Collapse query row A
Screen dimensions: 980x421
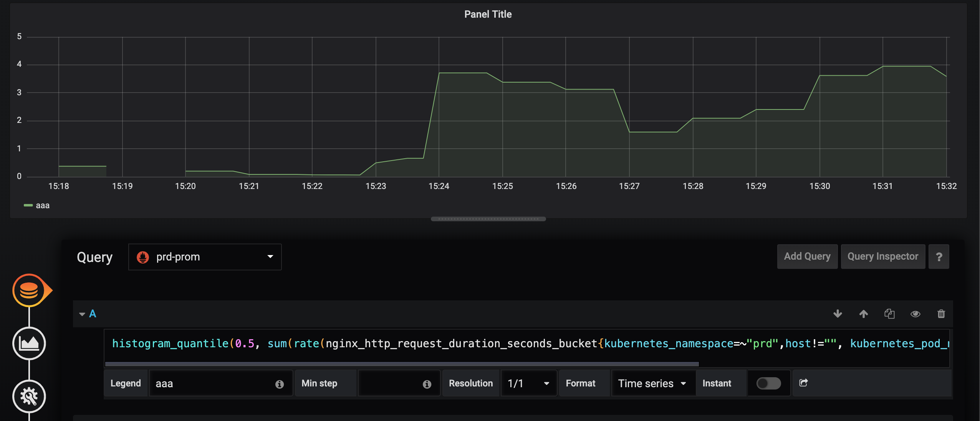tap(82, 314)
